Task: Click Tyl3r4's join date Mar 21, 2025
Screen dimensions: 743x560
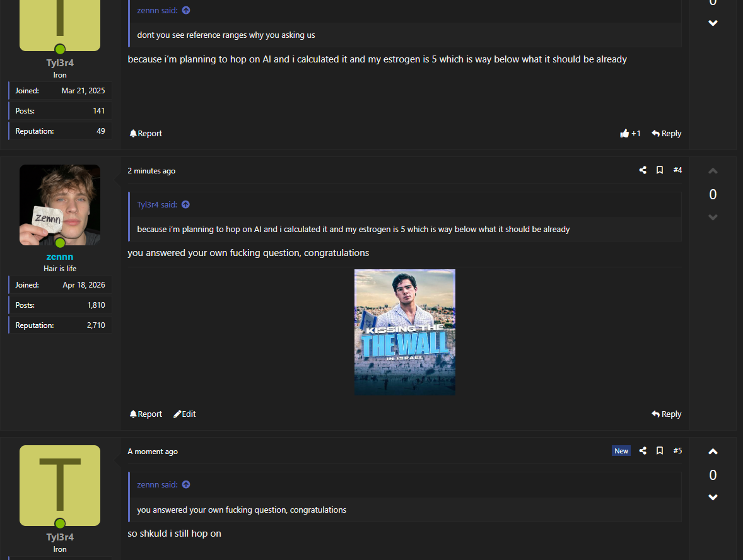Action: click(83, 91)
